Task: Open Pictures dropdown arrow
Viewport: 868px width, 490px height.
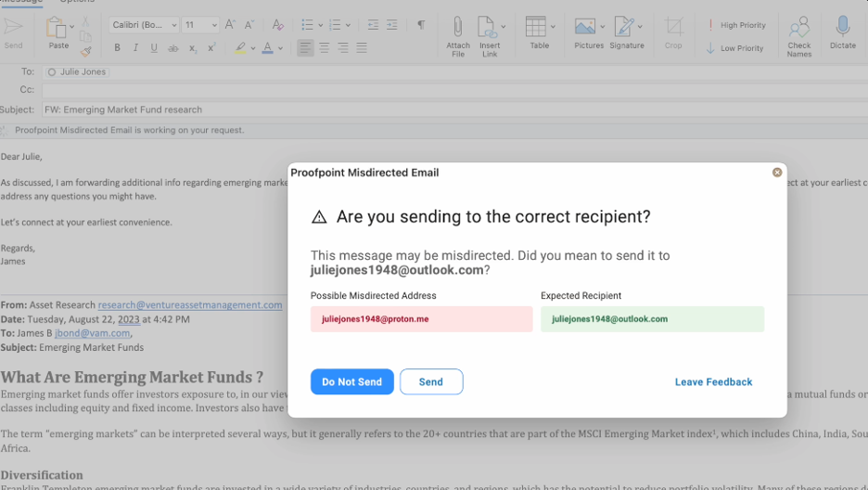Action: point(602,27)
